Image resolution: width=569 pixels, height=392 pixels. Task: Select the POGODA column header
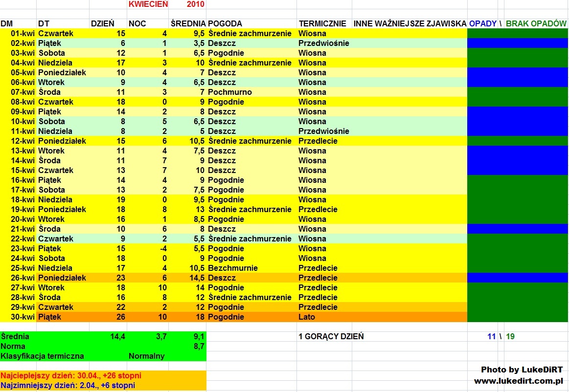(225, 23)
